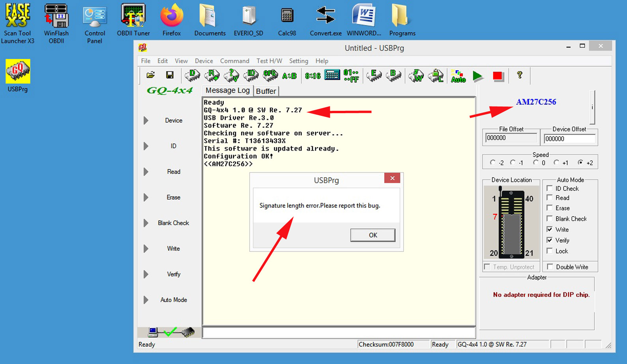Open config with the CFG chip icon
Viewport: 627px width, 364px height.
coord(270,75)
